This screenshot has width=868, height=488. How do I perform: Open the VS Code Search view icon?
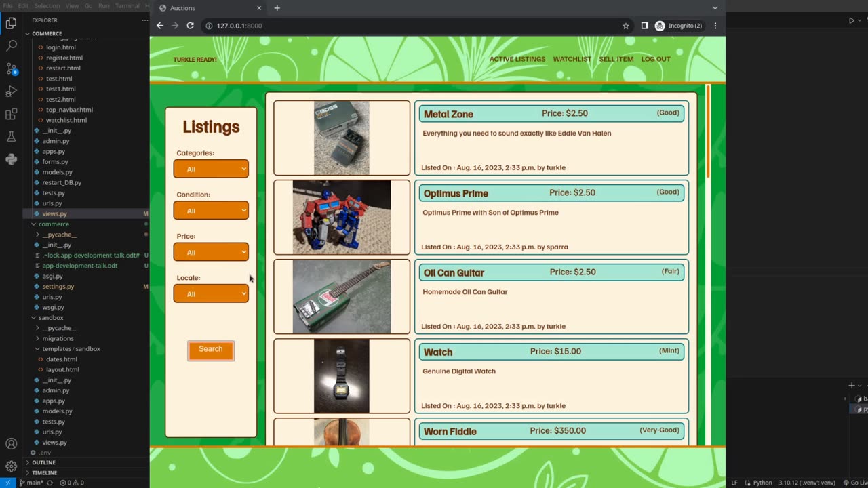point(11,46)
